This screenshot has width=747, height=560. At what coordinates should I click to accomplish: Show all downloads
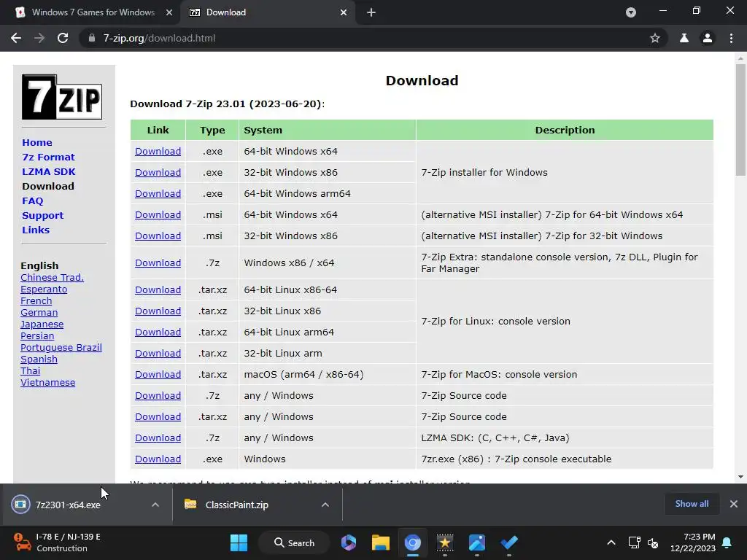pyautogui.click(x=692, y=504)
